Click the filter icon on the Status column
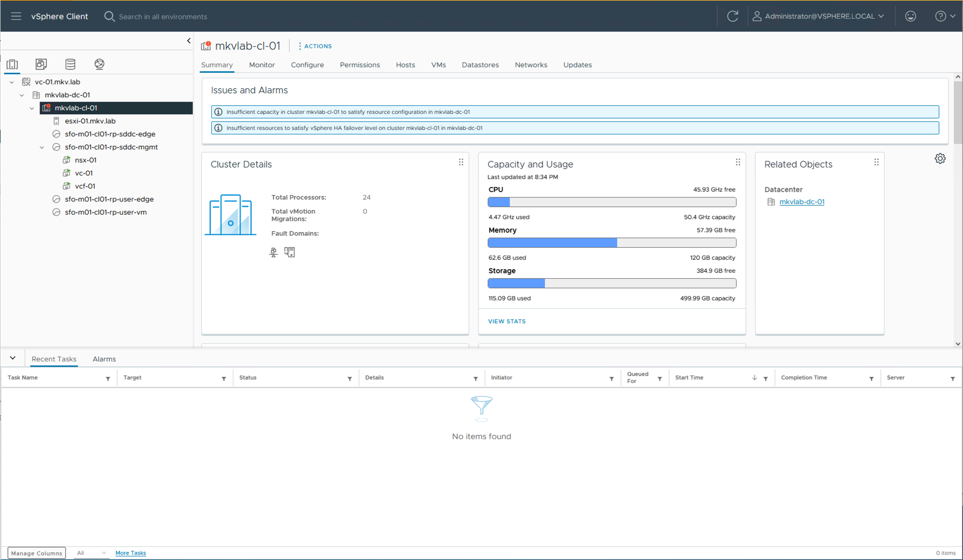The height and width of the screenshot is (560, 963). (x=350, y=379)
